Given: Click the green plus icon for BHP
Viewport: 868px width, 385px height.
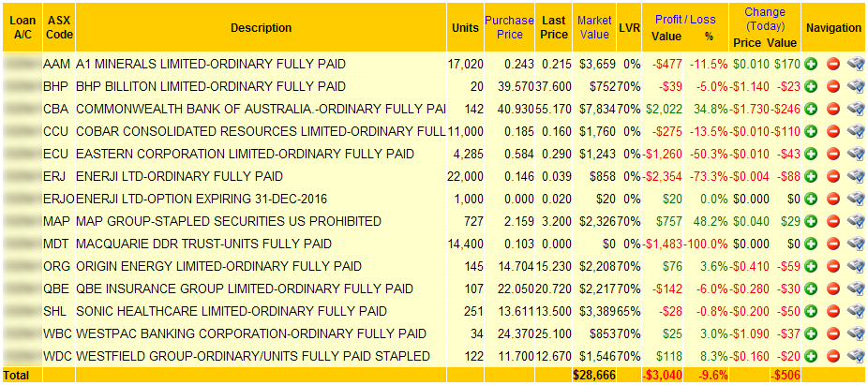Looking at the screenshot, I should click(811, 86).
